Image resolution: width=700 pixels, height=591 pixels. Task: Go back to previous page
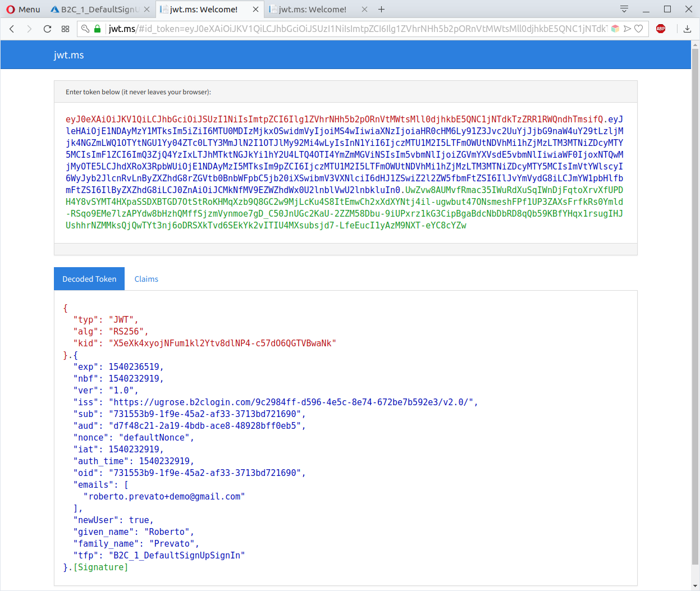[12, 29]
